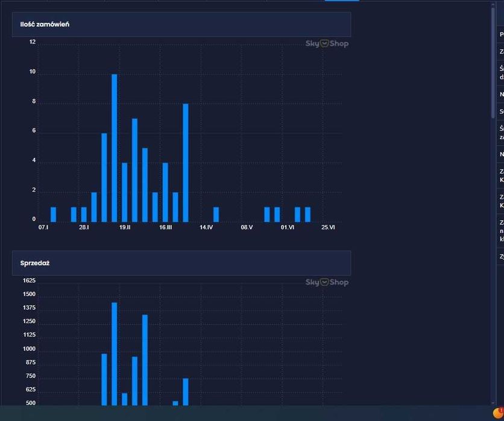Screen dimensions: 504x421
Task: Select the tallest bar in Sprzedaż chart
Action: [114, 354]
